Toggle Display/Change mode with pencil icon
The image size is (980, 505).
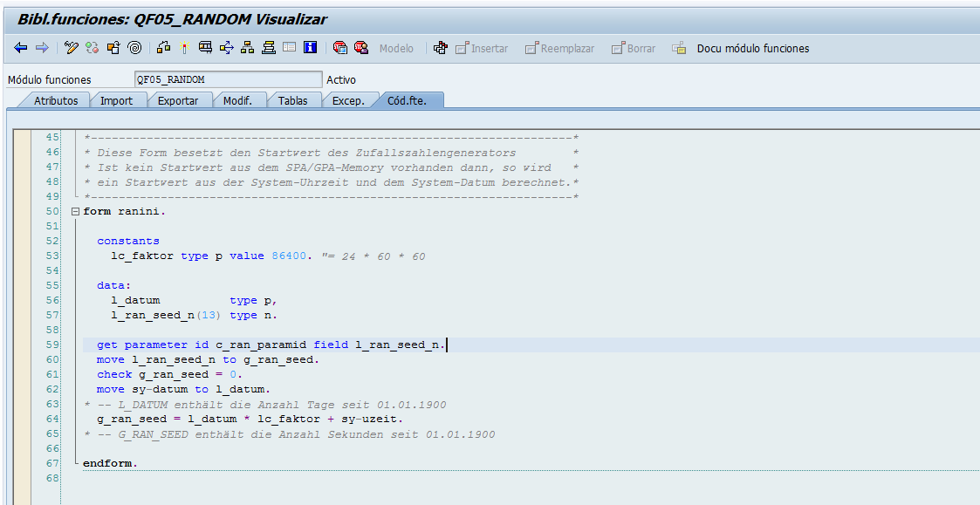pos(72,48)
